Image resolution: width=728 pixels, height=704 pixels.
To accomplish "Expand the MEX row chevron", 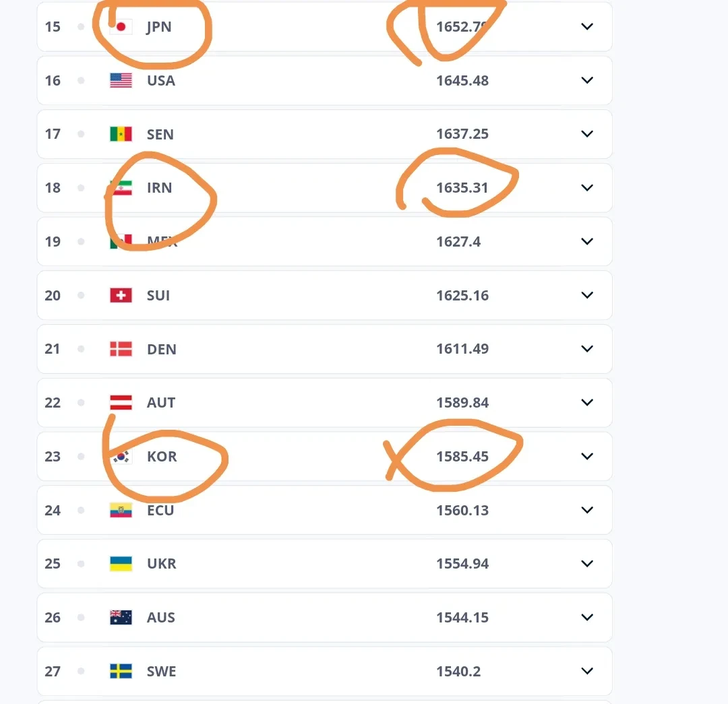I will [x=587, y=241].
